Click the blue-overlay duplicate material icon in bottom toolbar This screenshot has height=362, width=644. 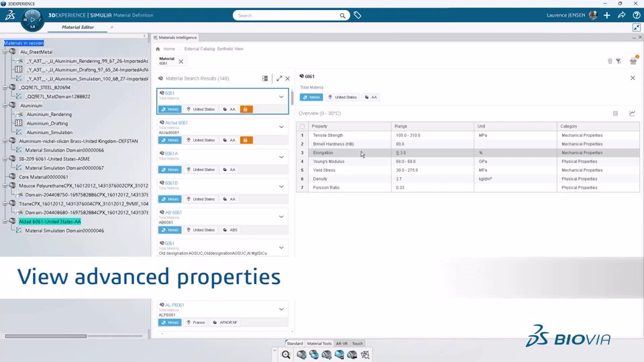pos(314,355)
